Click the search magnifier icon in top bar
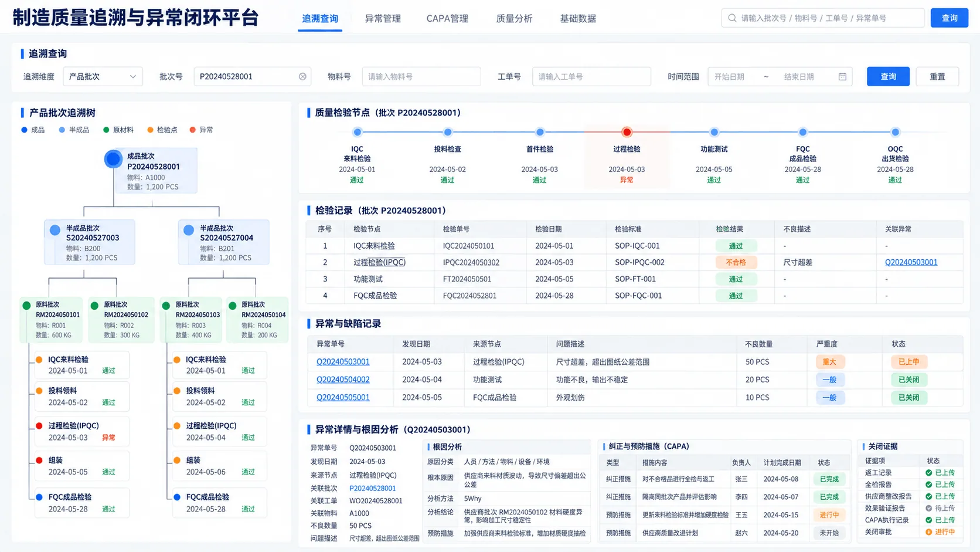The width and height of the screenshot is (980, 552). coord(732,18)
